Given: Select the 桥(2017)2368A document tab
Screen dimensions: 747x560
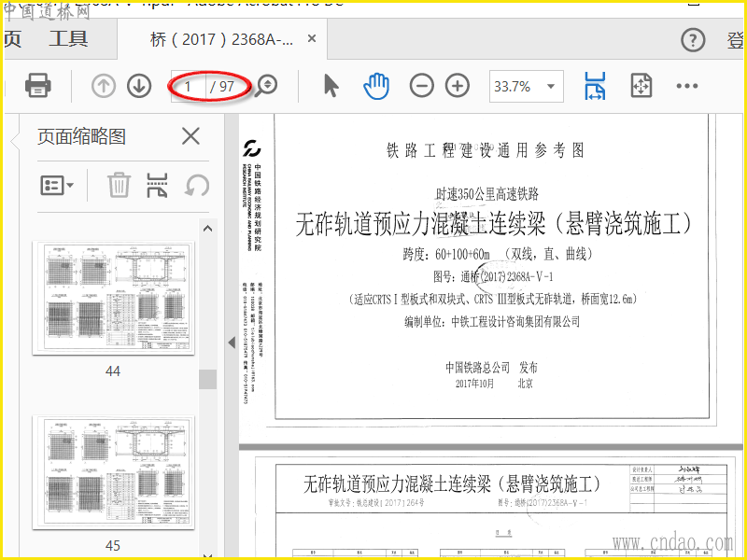Looking at the screenshot, I should pos(221,39).
